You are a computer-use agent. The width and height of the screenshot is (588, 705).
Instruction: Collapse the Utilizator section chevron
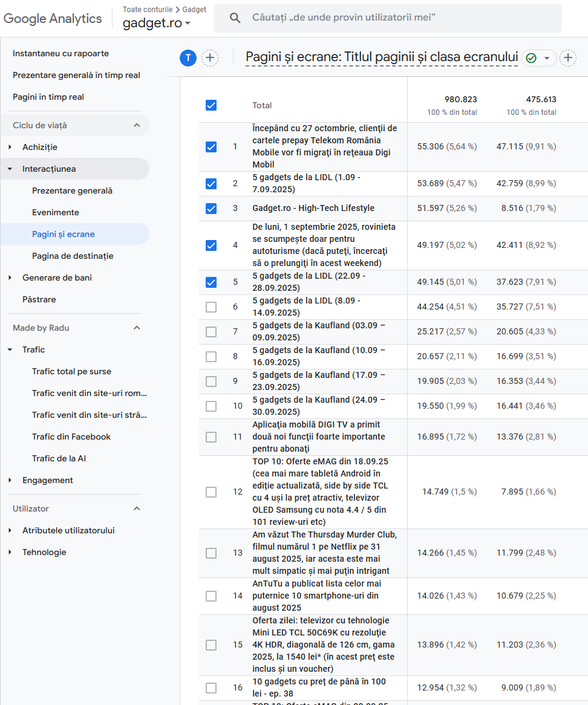pyautogui.click(x=137, y=508)
